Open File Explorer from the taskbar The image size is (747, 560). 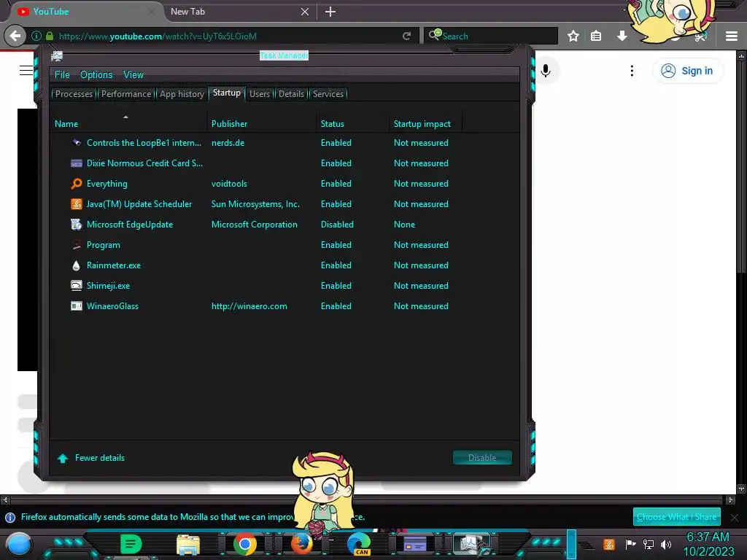coord(188,544)
